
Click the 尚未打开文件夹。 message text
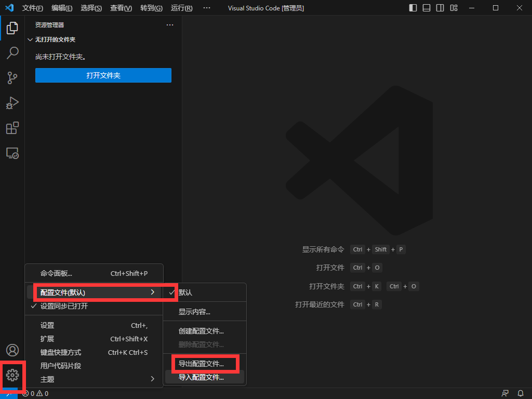coord(60,57)
